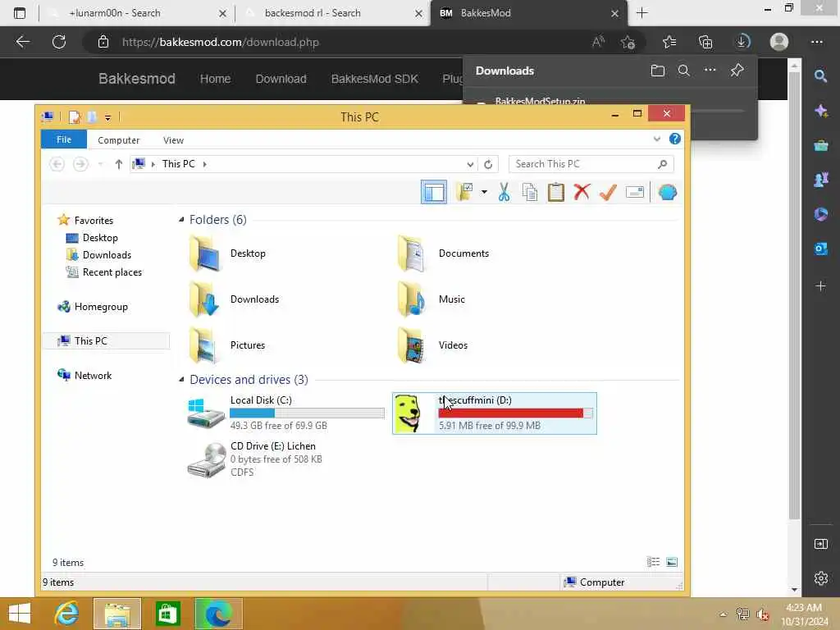Viewport: 840px width, 630px height.
Task: Click the Edge downloads toolbar button
Action: 742,42
